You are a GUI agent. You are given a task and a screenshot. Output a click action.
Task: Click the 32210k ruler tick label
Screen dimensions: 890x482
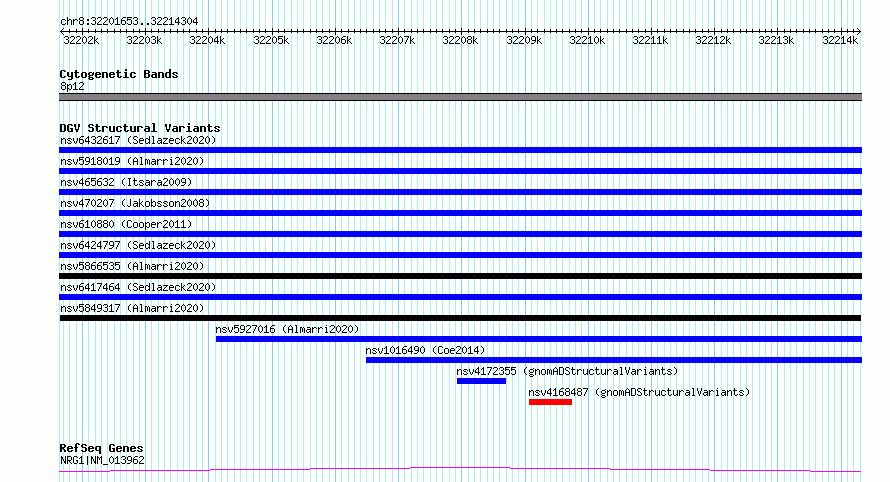point(587,41)
